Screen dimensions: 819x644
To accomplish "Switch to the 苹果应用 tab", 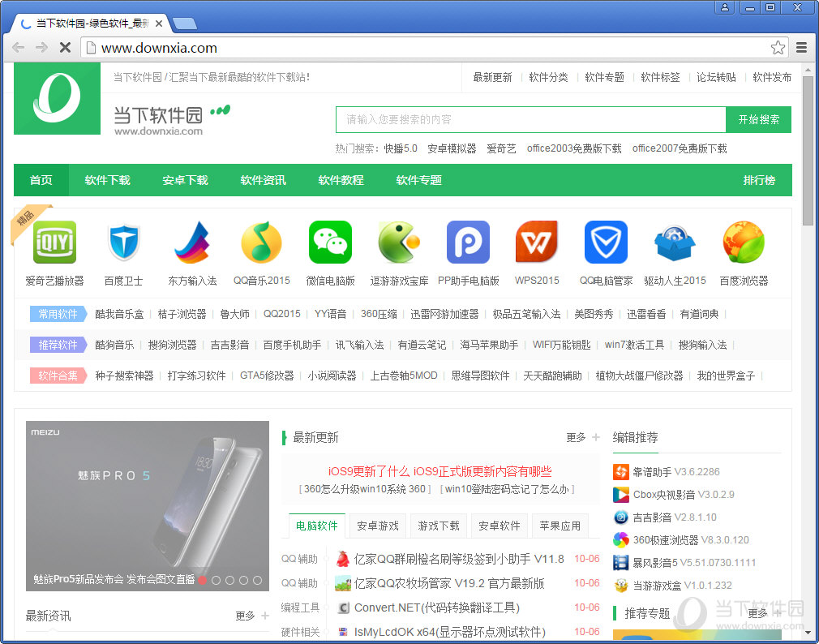I will coord(560,526).
